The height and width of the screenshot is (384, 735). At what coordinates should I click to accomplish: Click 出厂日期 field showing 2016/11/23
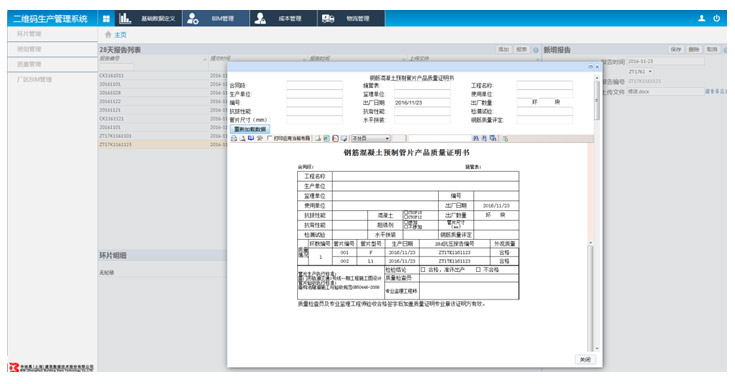422,103
